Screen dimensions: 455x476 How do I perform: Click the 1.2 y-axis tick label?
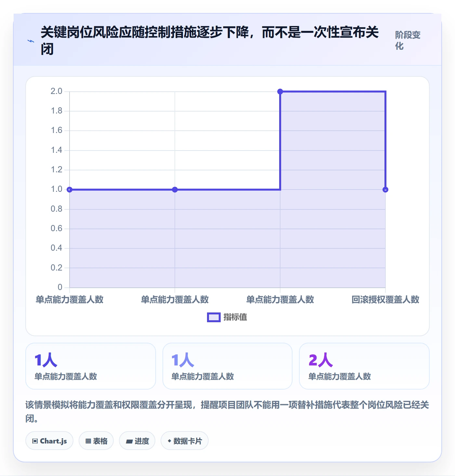tap(57, 170)
